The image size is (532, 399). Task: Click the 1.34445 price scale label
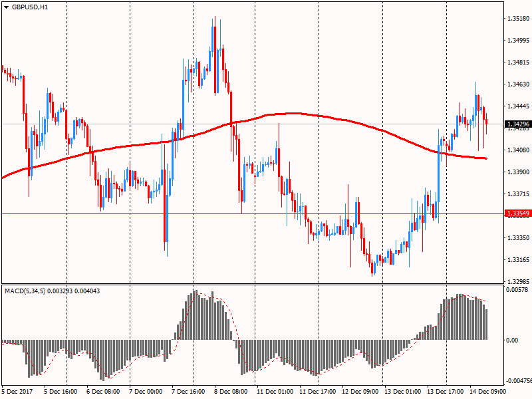click(518, 106)
